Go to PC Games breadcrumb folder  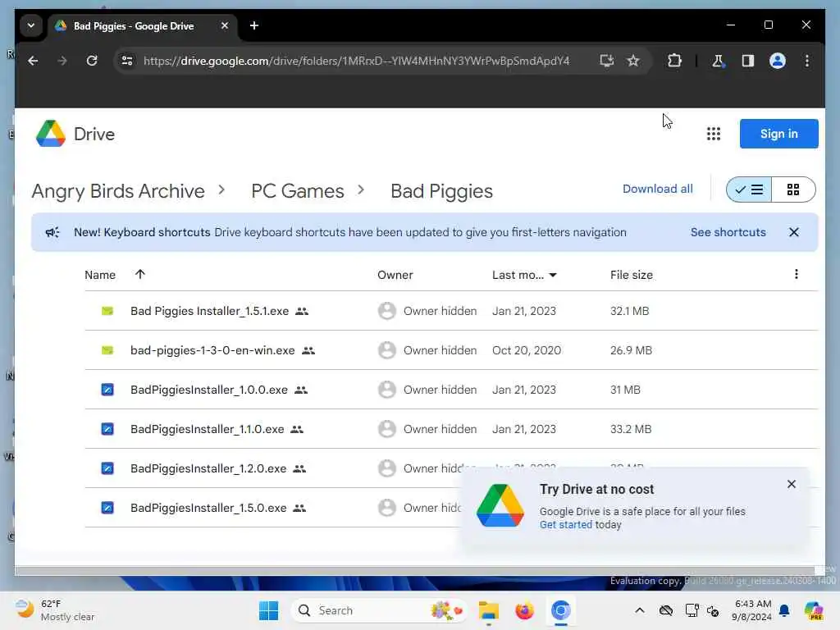(297, 190)
